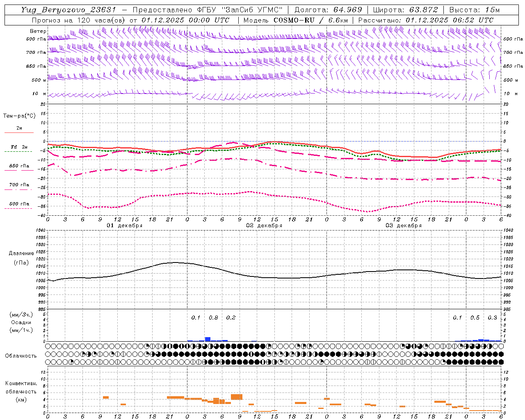Image resolution: width=525 pixels, height=420 pixels.
Task: Click the (км) convective cloud unit label
Action: pos(21,399)
